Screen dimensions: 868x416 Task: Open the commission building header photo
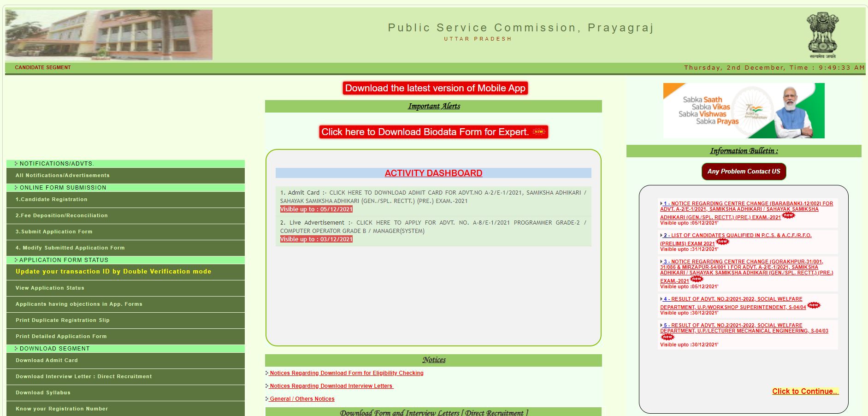[109, 35]
